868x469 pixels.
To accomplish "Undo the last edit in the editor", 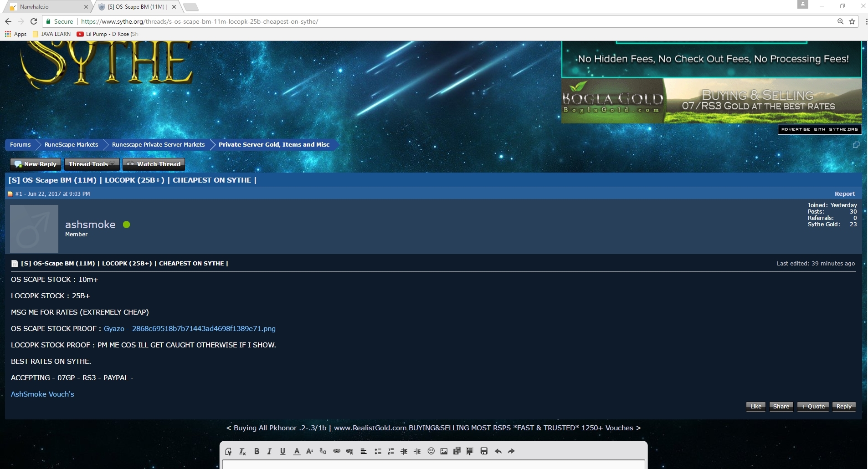I will pos(498,451).
